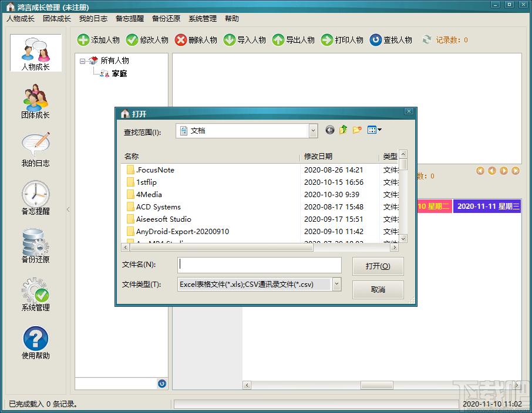Click the 打开(O) button
532x413 pixels.
pos(378,266)
